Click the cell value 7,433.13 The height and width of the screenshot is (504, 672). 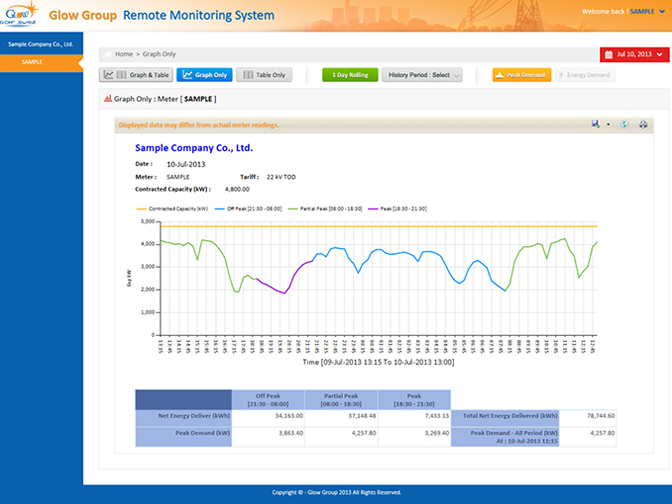click(437, 416)
